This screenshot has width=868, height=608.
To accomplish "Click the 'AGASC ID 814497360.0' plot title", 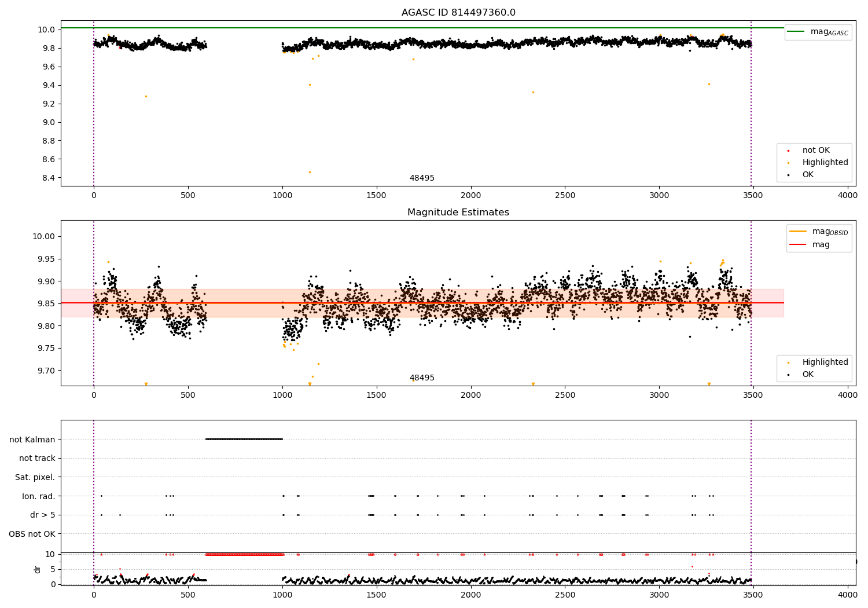I will tap(458, 13).
